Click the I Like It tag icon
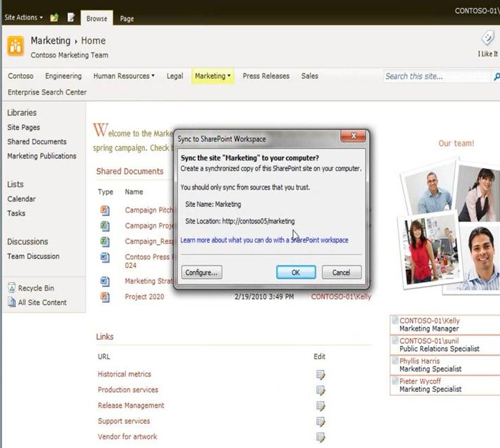This screenshot has height=448, width=500. click(x=487, y=38)
